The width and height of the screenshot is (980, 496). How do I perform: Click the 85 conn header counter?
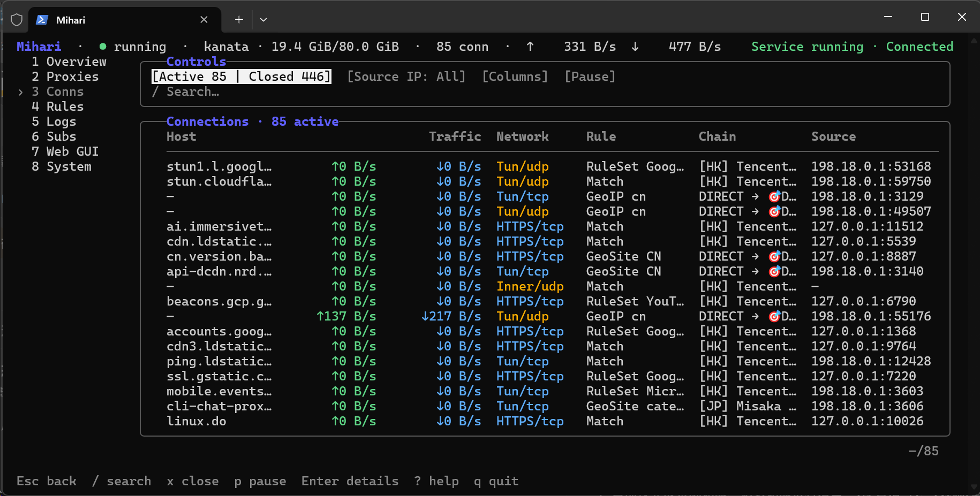463,47
